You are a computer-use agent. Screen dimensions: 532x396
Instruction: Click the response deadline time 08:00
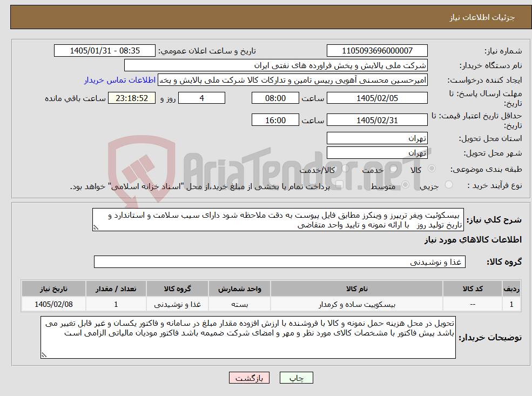[x=275, y=98]
